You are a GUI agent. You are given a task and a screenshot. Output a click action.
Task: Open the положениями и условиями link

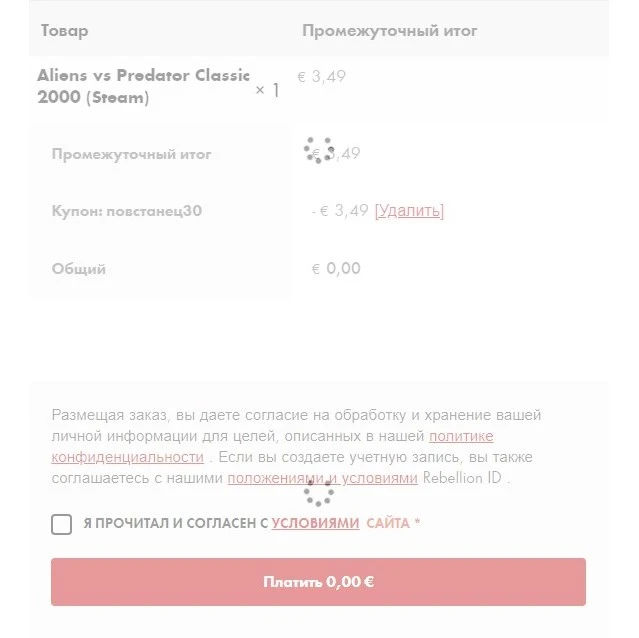click(x=322, y=478)
